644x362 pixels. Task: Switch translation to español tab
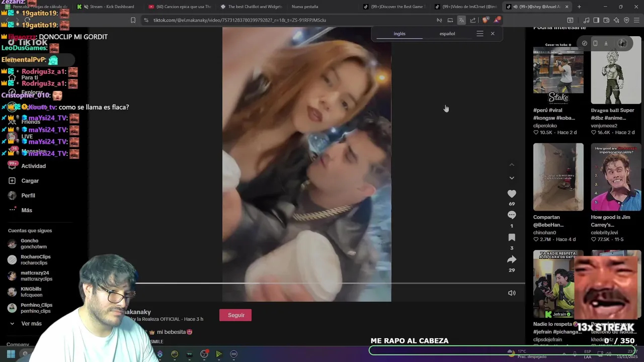point(447,34)
